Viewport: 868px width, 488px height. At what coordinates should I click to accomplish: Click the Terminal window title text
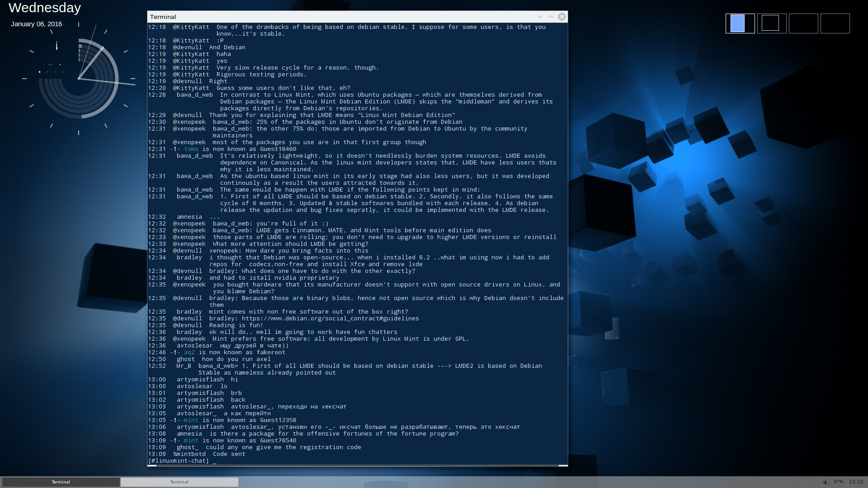pos(163,17)
